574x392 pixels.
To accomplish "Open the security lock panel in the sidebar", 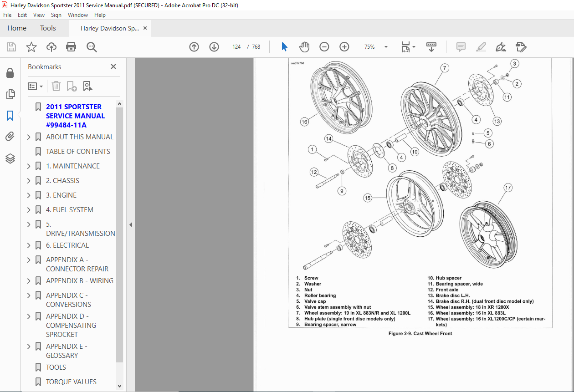I will (10, 73).
